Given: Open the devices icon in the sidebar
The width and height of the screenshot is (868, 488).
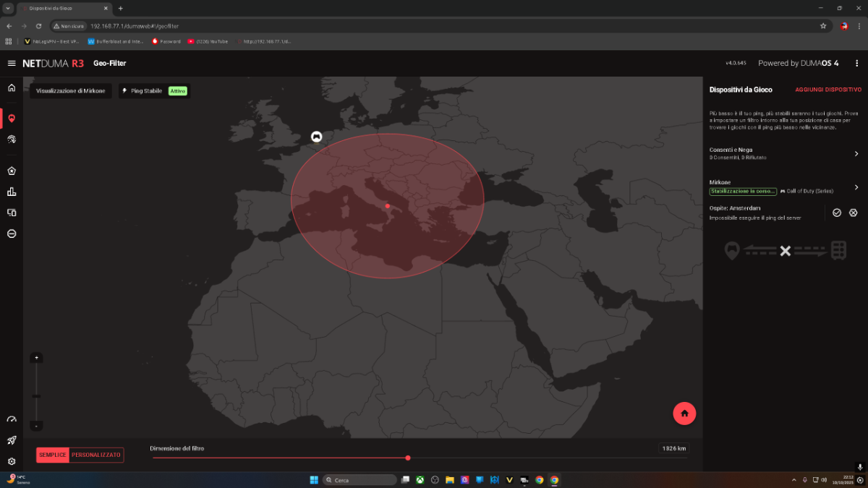Looking at the screenshot, I should click(x=12, y=213).
